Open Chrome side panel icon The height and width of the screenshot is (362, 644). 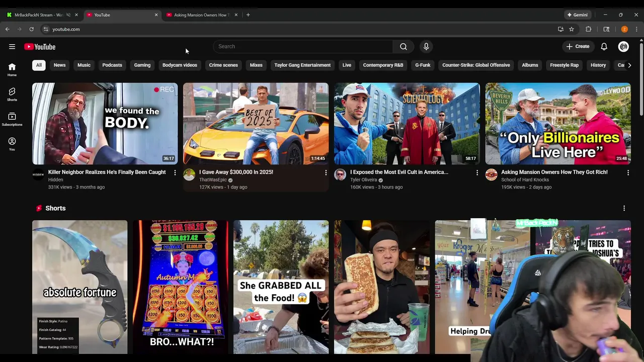point(606,29)
